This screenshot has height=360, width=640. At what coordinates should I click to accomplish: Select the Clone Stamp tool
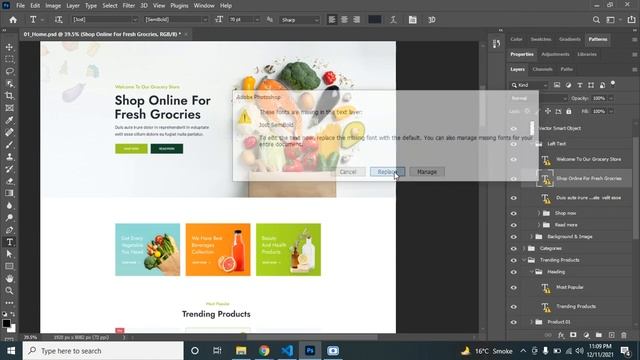click(9, 157)
